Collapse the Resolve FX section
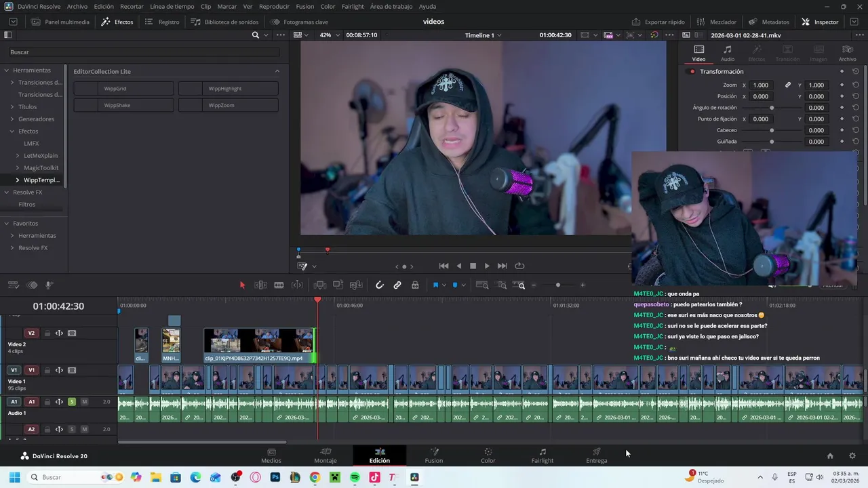 pos(6,192)
